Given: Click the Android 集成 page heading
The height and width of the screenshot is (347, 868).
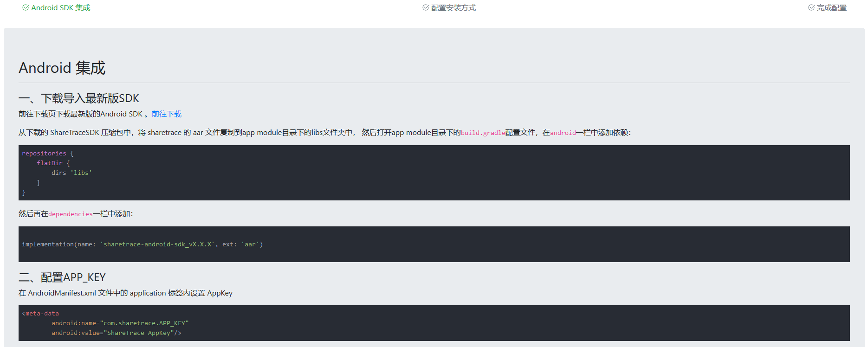Looking at the screenshot, I should coord(62,68).
